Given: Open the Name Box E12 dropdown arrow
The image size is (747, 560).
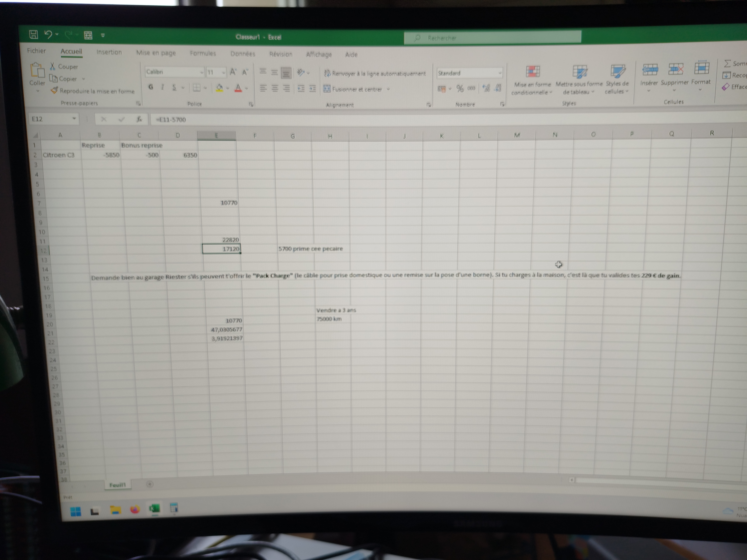Looking at the screenshot, I should (x=74, y=119).
